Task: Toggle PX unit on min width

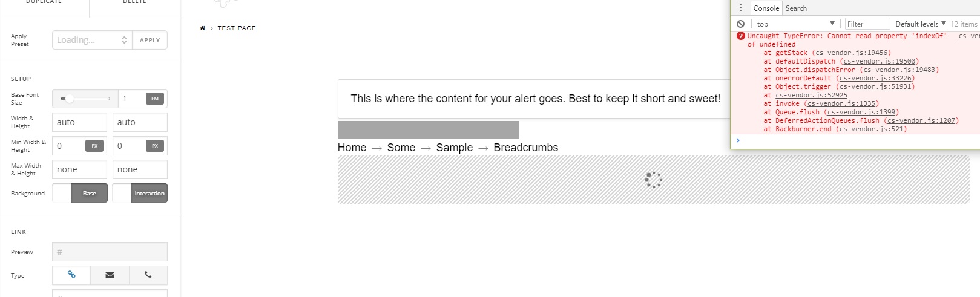Action: coord(94,146)
